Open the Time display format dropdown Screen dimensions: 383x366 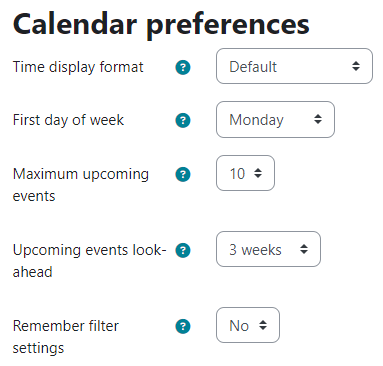click(294, 66)
